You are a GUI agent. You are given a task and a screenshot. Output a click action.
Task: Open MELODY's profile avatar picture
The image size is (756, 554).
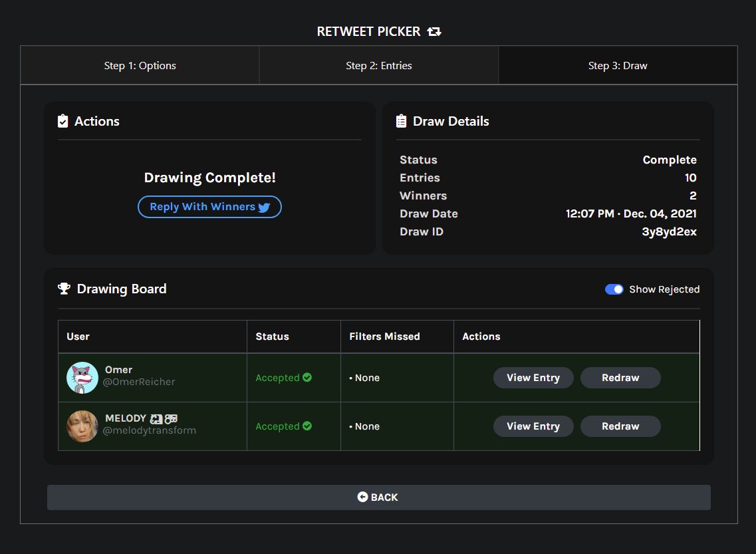click(82, 426)
